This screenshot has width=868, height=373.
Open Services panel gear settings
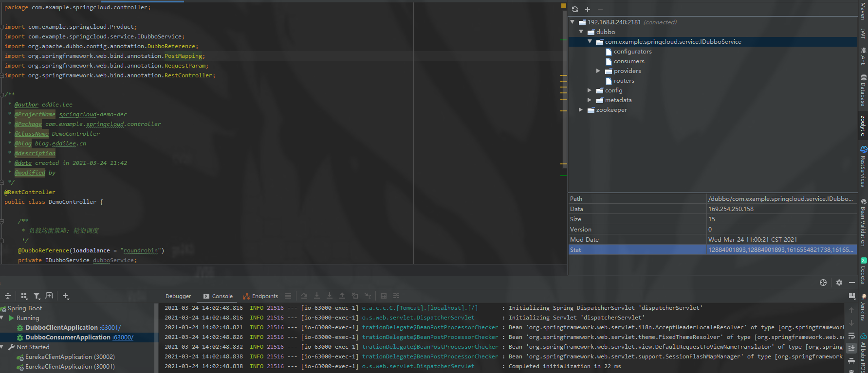click(839, 283)
